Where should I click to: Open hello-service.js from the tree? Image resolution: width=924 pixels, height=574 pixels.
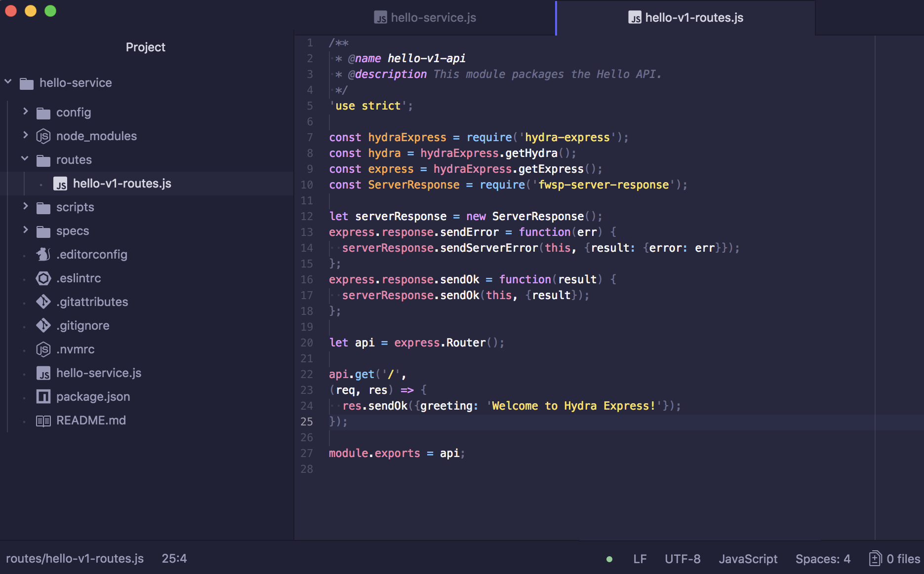click(99, 373)
